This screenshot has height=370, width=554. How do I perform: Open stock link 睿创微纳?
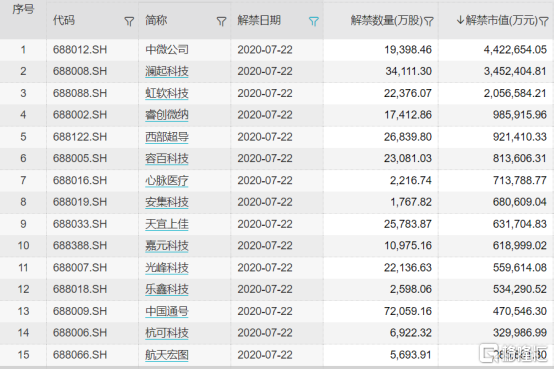click(167, 115)
